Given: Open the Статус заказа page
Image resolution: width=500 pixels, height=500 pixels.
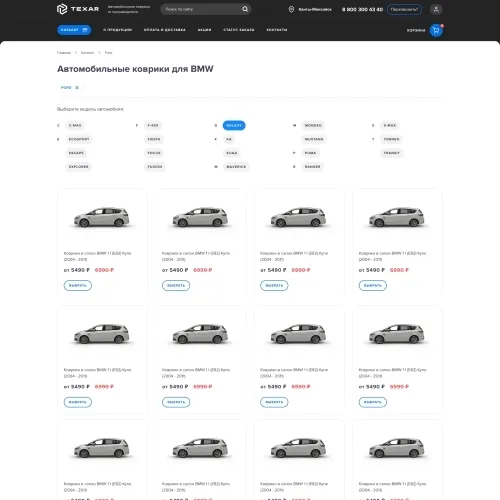Looking at the screenshot, I should (239, 30).
